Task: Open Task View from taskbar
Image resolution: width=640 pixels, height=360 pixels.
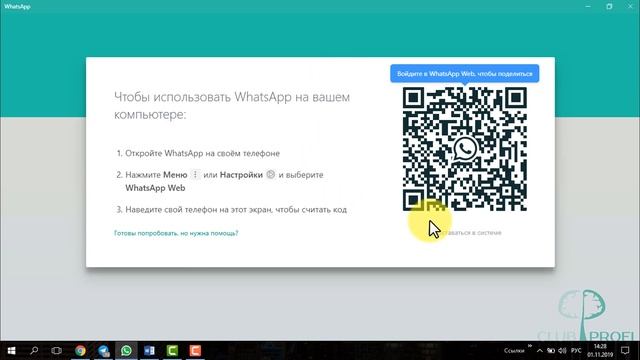Action: coord(57,351)
